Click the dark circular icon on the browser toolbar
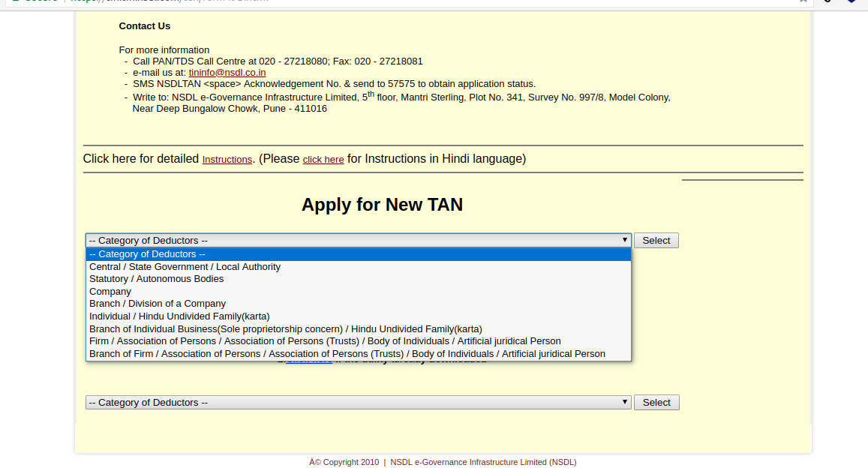 [x=827, y=2]
